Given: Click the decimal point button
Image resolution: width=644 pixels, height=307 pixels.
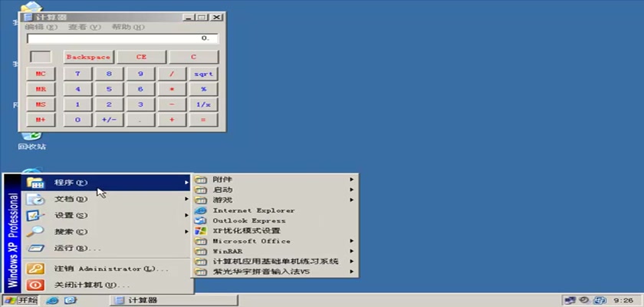Looking at the screenshot, I should pyautogui.click(x=140, y=120).
